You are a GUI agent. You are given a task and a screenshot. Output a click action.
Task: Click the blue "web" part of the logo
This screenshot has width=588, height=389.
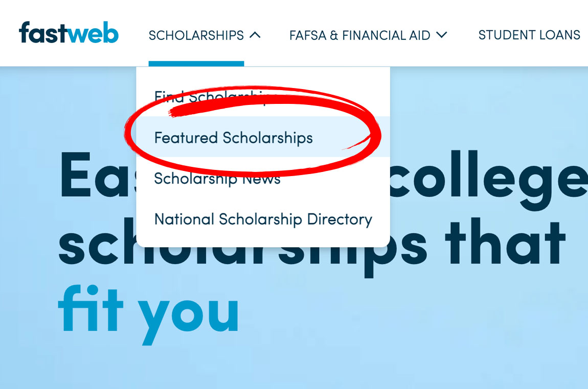(x=93, y=34)
